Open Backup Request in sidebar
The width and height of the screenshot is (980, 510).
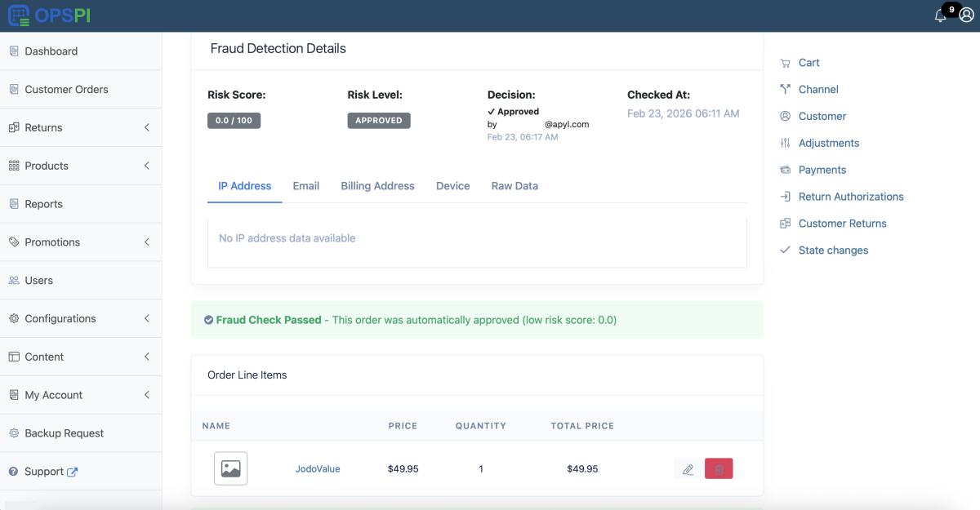(x=81, y=433)
